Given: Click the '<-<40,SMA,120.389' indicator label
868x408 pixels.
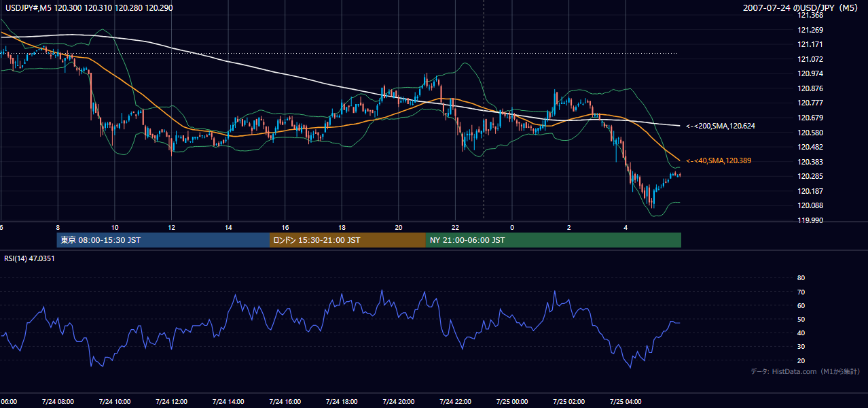Looking at the screenshot, I should (719, 160).
